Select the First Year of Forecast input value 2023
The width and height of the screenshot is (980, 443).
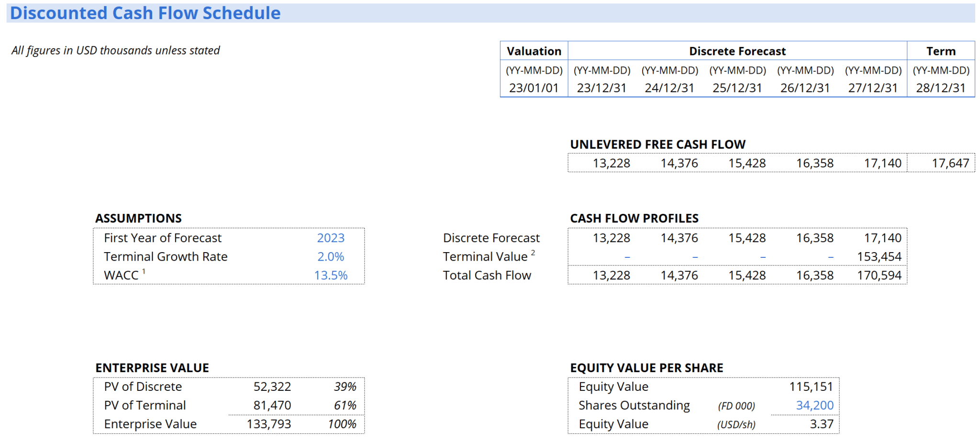(x=331, y=238)
